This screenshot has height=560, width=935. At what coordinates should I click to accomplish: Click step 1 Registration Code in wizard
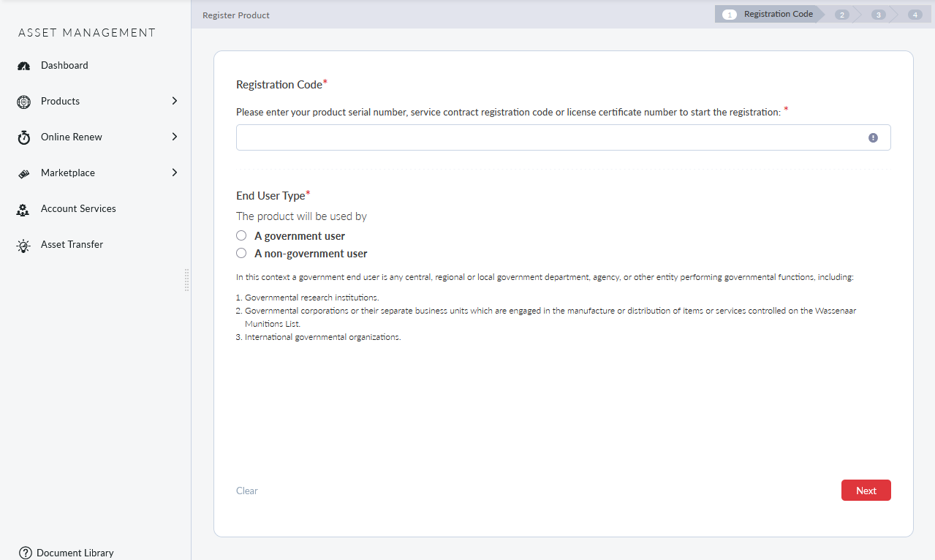(x=769, y=14)
